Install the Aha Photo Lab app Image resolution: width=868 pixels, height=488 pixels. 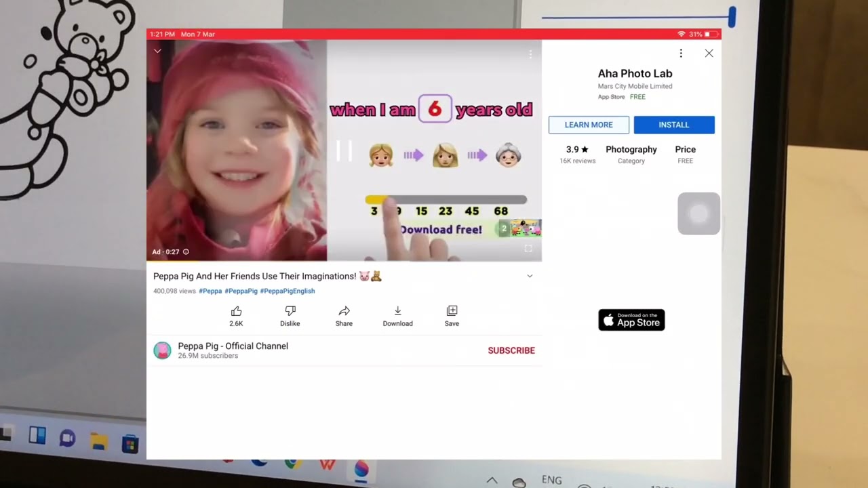674,125
